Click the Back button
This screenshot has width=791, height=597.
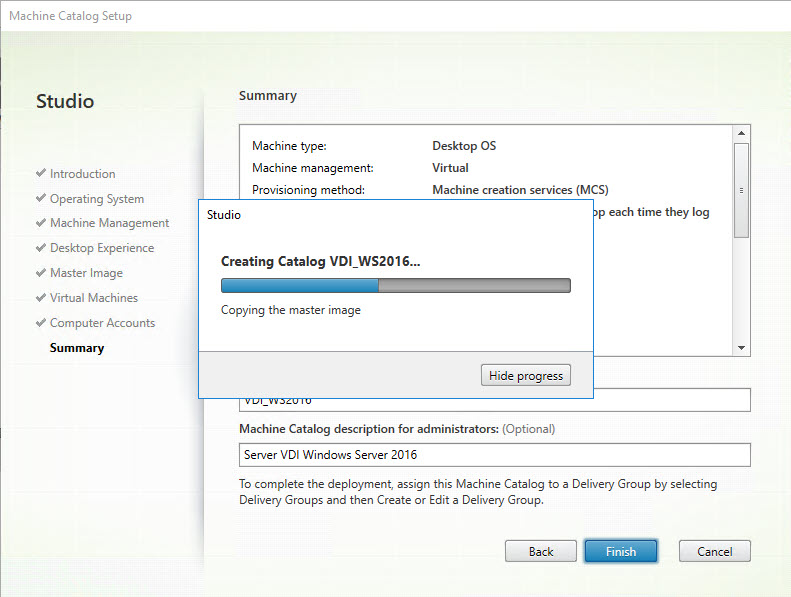540,551
